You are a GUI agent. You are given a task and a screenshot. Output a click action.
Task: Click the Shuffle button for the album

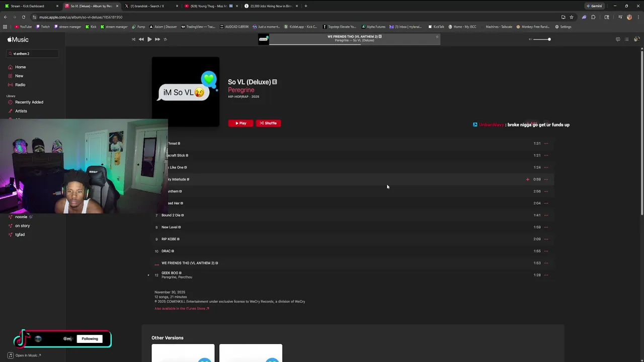pos(268,123)
